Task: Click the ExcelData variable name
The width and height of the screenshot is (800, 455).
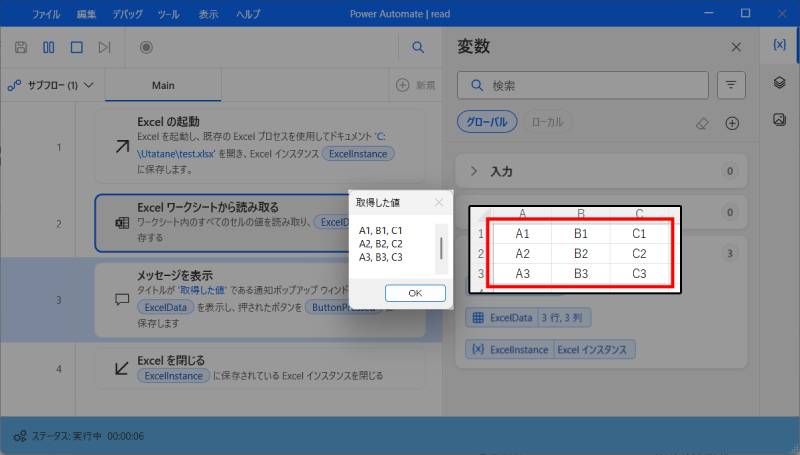Action: coord(511,318)
